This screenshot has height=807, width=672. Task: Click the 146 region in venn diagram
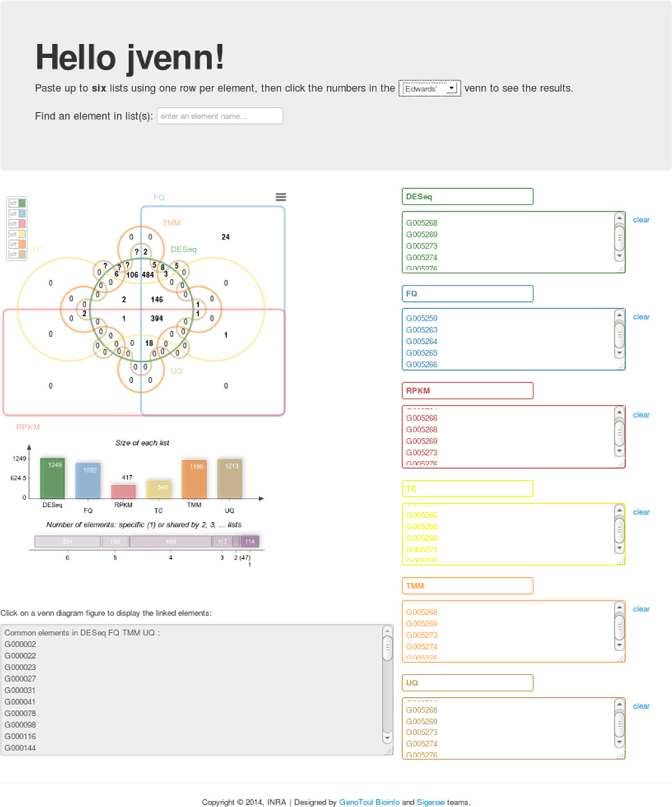click(x=157, y=299)
